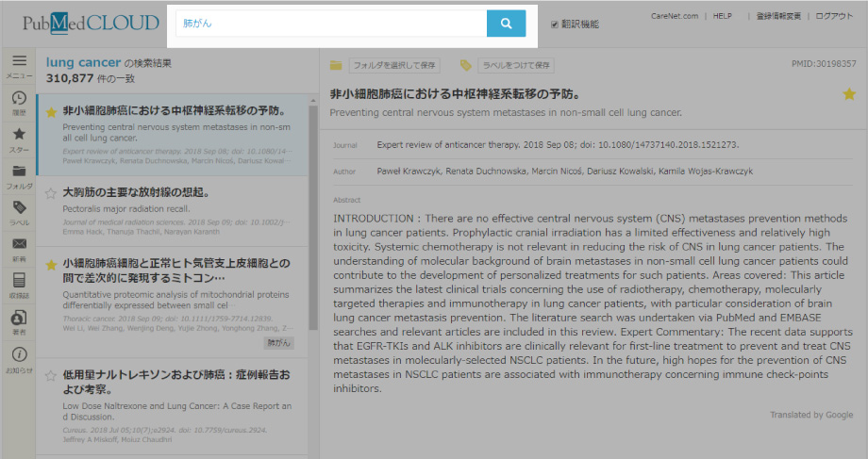Screen dimensions: 868x459
Task: Click in the search field containing 肺がん
Action: (330, 25)
